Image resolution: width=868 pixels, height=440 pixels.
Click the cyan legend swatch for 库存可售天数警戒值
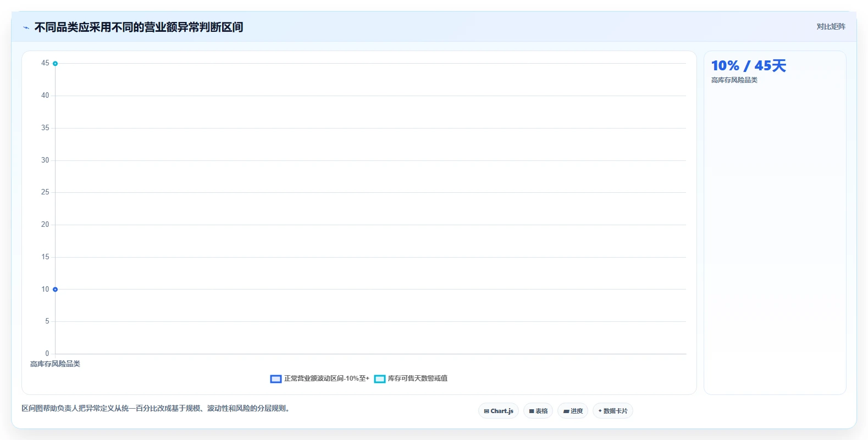tap(380, 379)
